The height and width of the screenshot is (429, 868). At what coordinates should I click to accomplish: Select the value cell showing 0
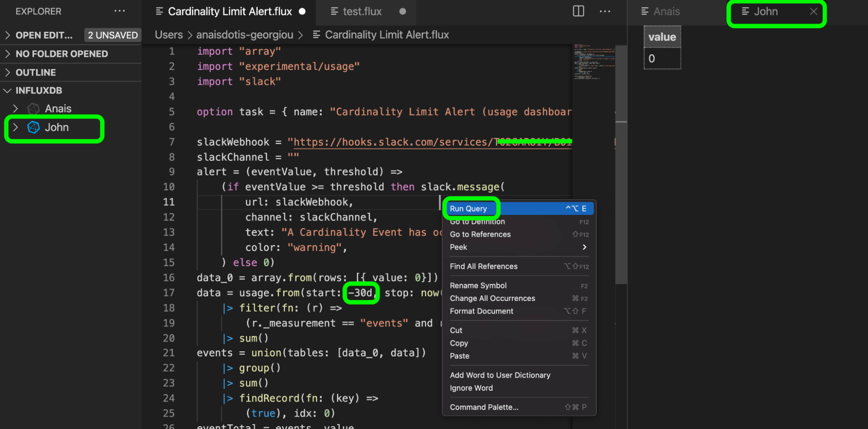662,58
